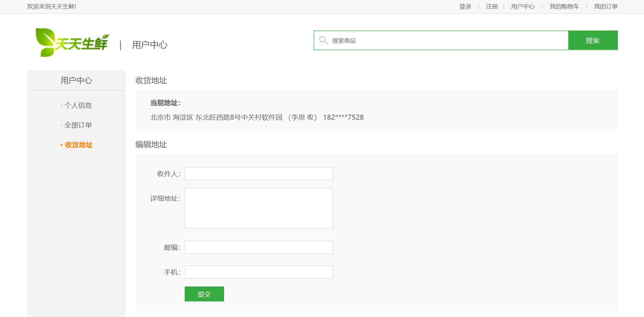644x317 pixels.
Task: Click the 用户中心 title beside logo
Action: pyautogui.click(x=150, y=45)
